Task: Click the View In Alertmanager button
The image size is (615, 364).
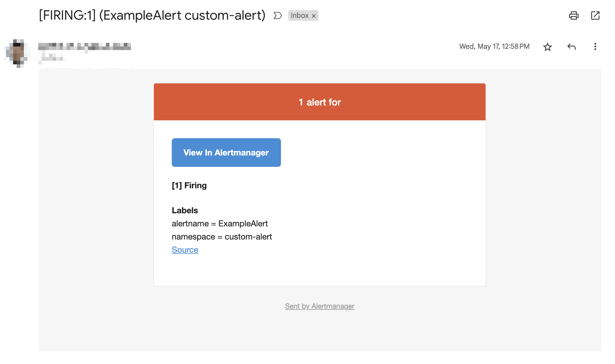Action: coord(226,153)
